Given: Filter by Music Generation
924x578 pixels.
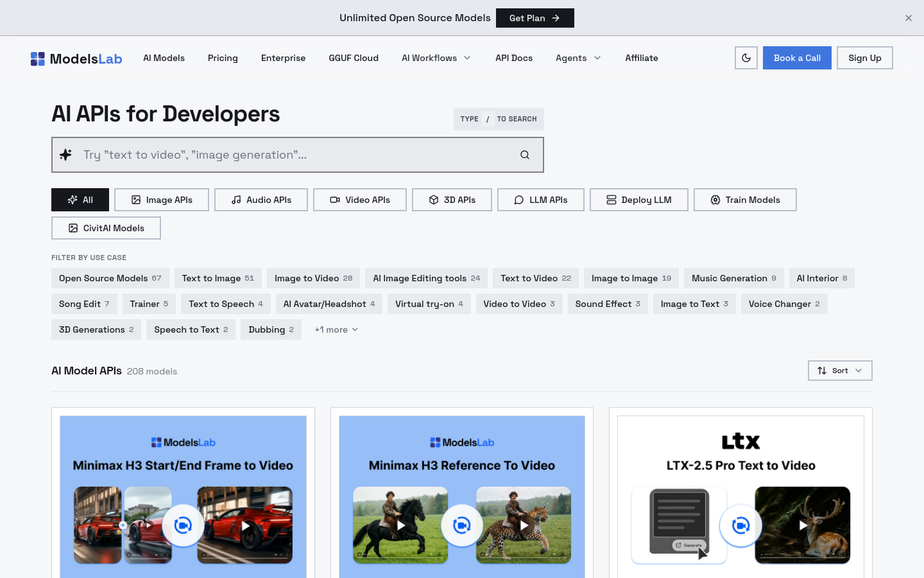Looking at the screenshot, I should pyautogui.click(x=734, y=278).
